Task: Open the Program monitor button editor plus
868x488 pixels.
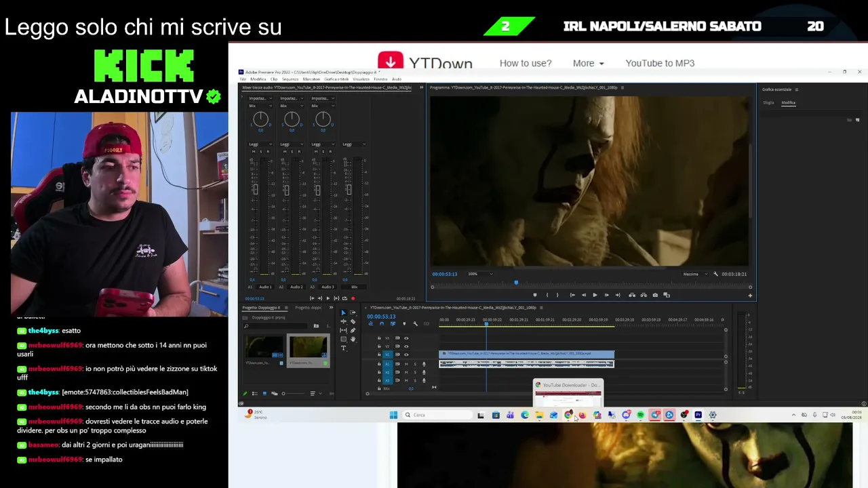Action: click(x=750, y=295)
